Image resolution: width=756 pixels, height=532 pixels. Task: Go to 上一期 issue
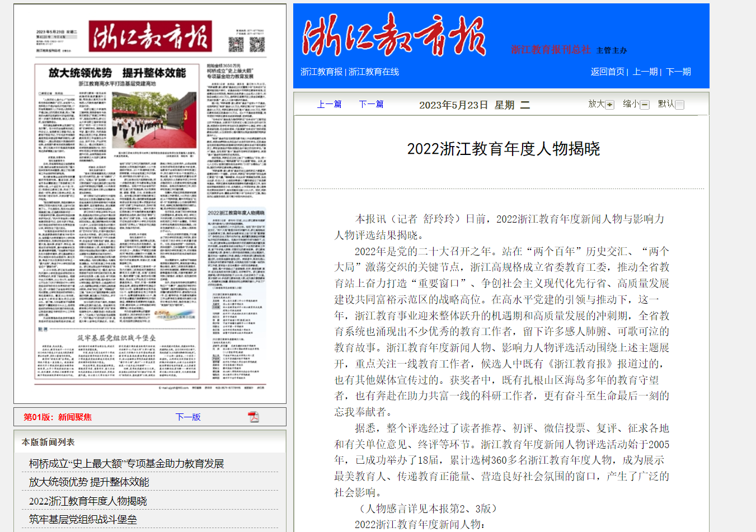[645, 72]
